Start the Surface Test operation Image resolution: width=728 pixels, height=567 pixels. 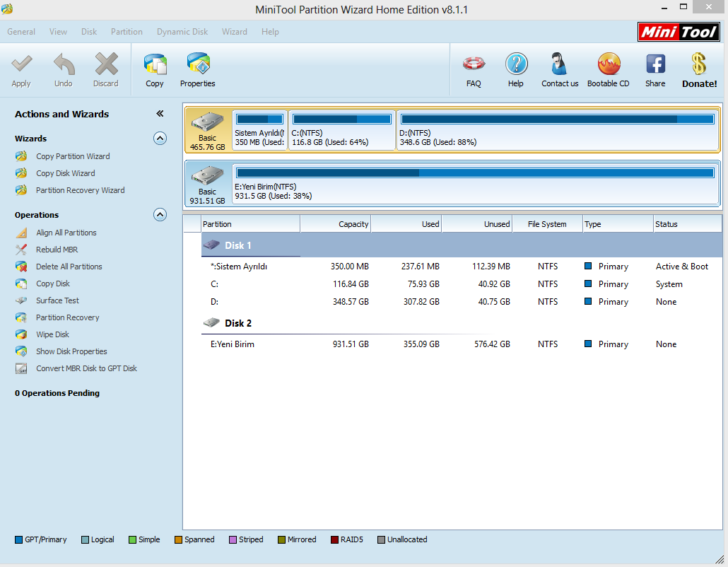[x=57, y=300]
